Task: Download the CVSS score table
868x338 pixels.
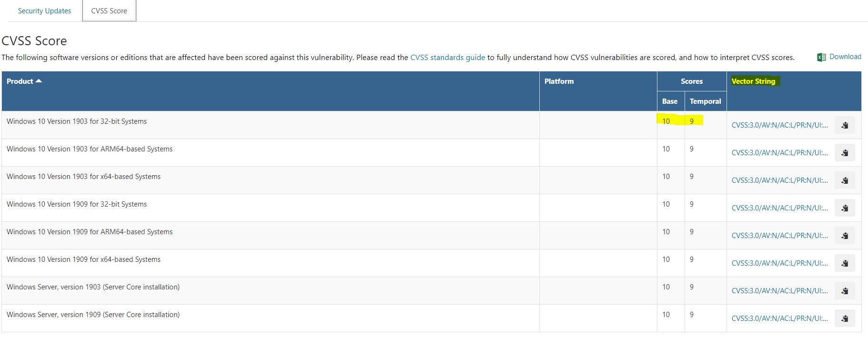Action: click(x=845, y=57)
